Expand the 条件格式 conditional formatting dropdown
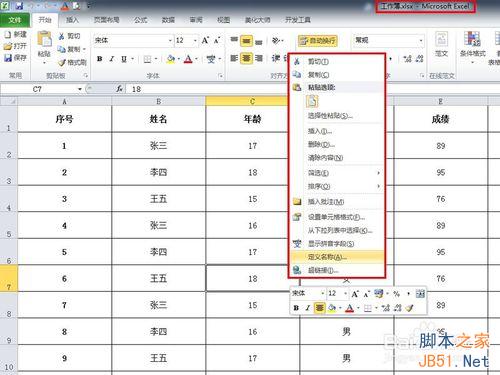 point(472,62)
